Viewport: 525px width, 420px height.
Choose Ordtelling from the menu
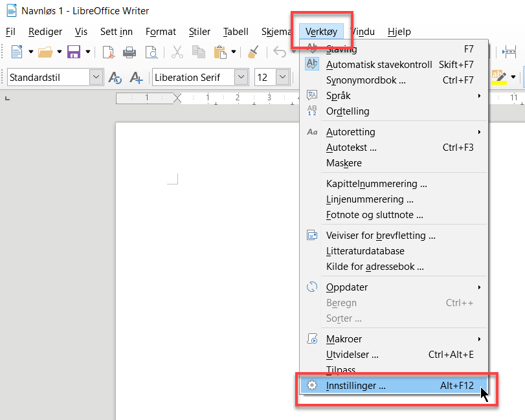348,111
